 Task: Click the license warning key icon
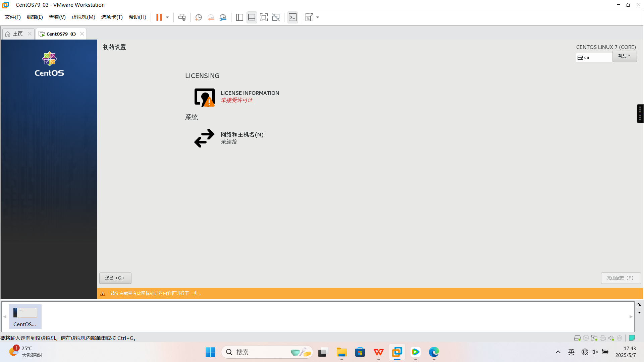click(205, 98)
